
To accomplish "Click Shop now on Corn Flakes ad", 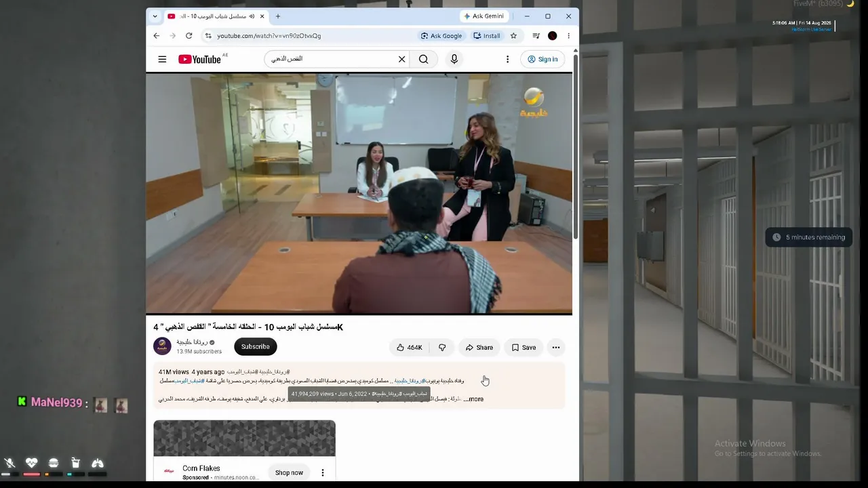I will pos(289,472).
